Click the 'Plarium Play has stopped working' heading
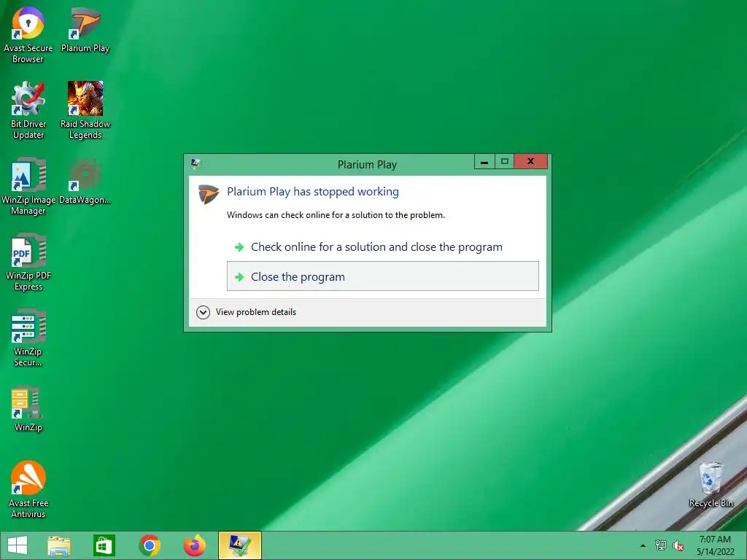 tap(313, 192)
